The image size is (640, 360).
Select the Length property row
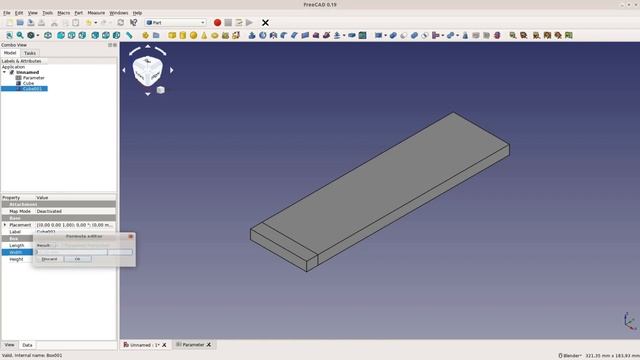click(17, 245)
